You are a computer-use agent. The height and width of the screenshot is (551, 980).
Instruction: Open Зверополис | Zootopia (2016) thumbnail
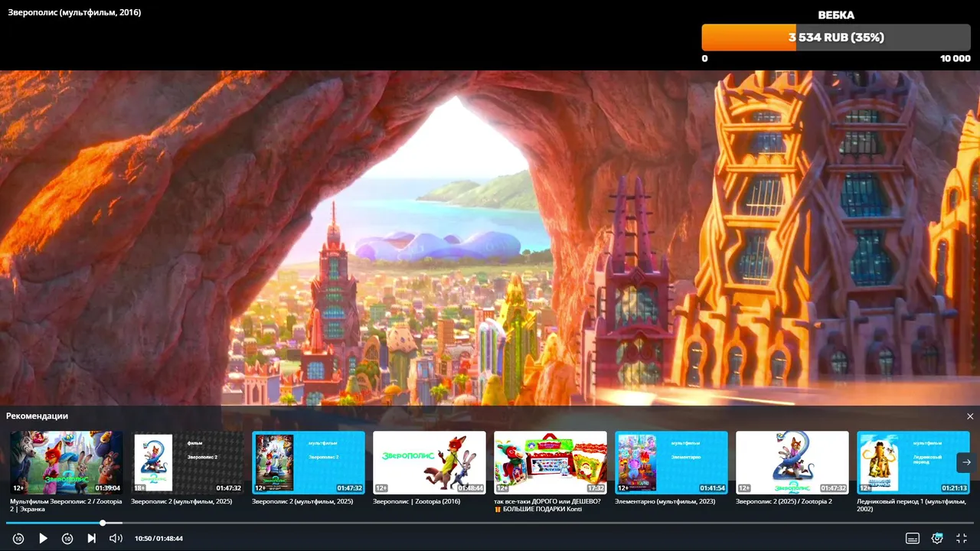430,463
